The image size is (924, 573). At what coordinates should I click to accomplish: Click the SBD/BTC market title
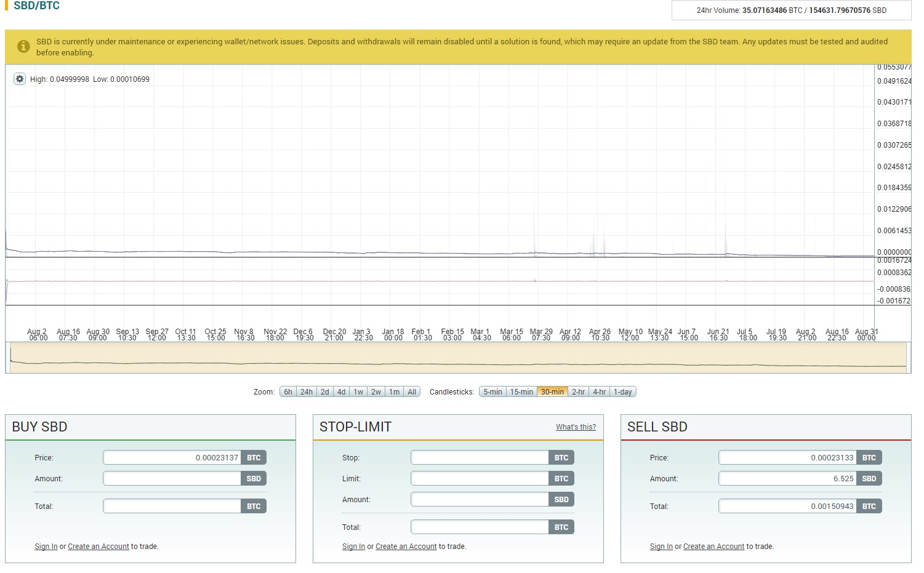[x=36, y=6]
